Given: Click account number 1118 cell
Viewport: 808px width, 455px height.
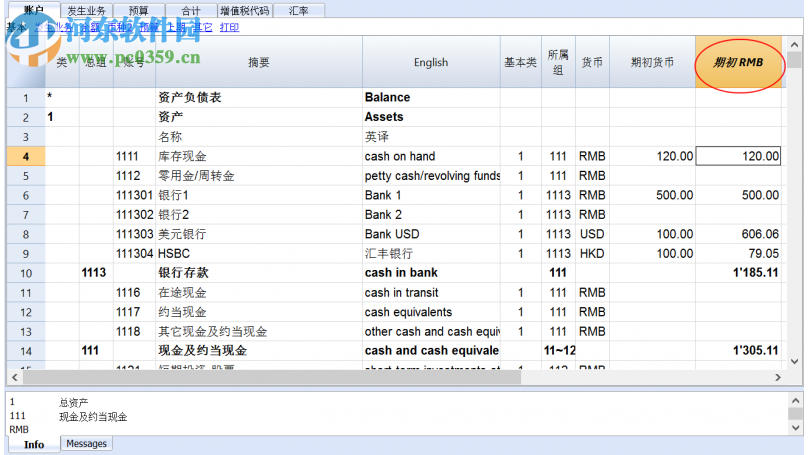Looking at the screenshot, I should [134, 331].
